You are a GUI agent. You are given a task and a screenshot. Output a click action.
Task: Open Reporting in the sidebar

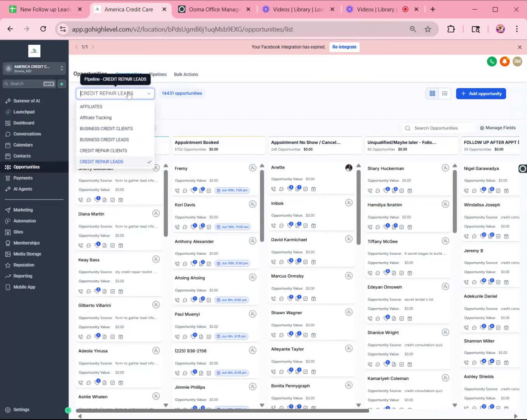pyautogui.click(x=23, y=276)
